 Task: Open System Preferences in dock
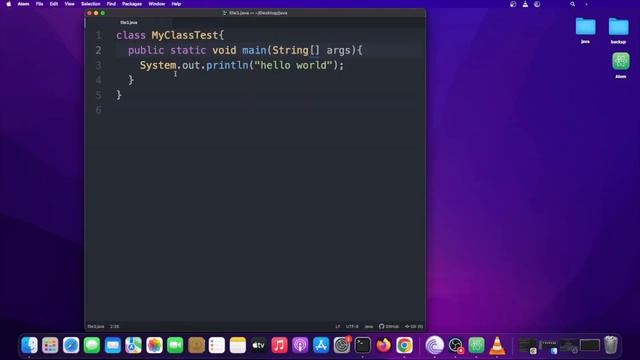(342, 345)
